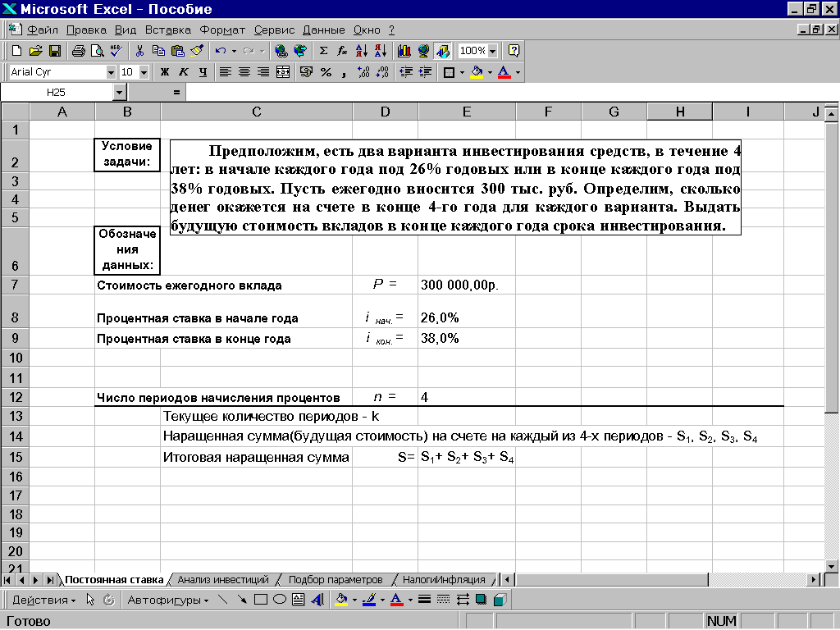Apply percent style format
Viewport: 840px width, 630px height.
point(326,72)
